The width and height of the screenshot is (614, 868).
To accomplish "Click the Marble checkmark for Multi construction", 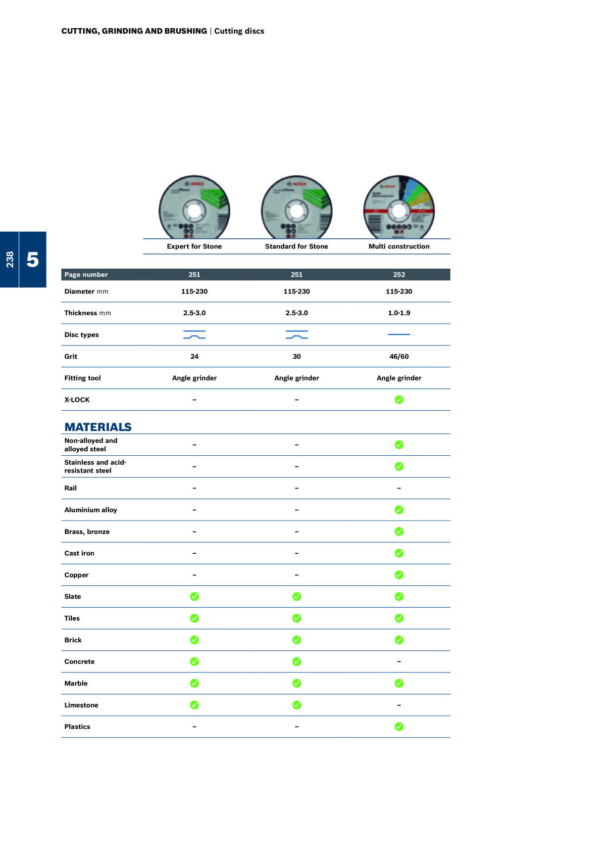I will [399, 683].
